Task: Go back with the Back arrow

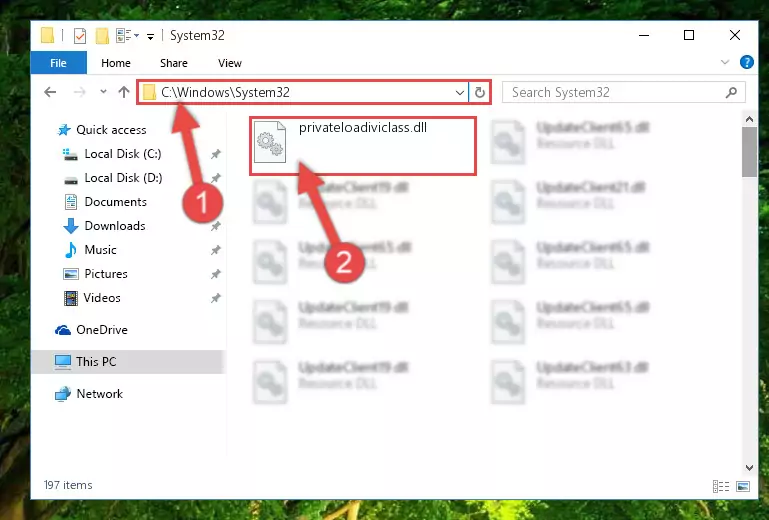Action: (x=50, y=92)
